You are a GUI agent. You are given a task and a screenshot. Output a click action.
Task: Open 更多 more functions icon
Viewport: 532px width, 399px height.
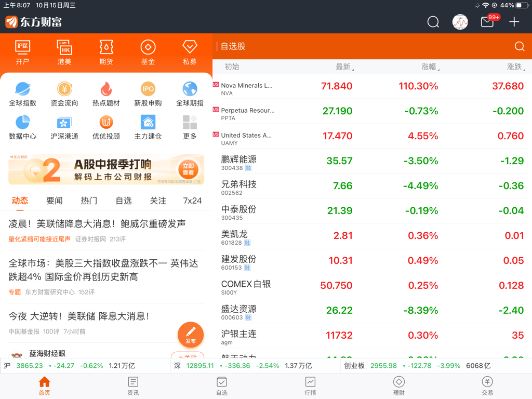190,127
